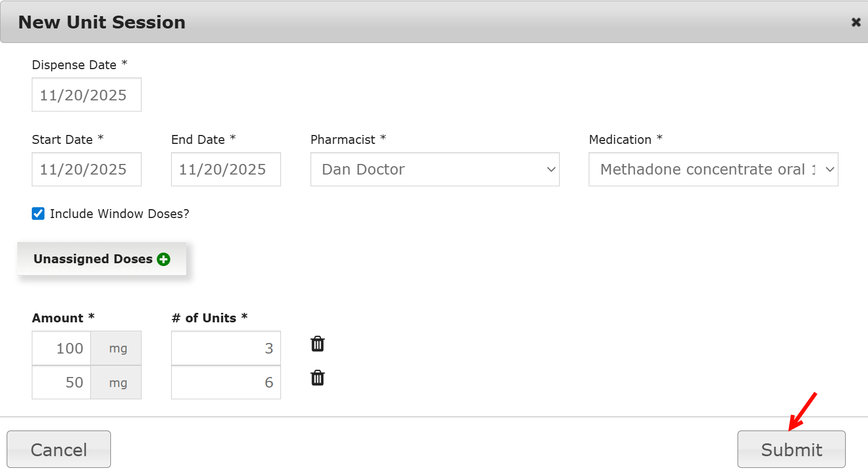Uncheck Include Window Doses checkbox
868x469 pixels.
38,214
